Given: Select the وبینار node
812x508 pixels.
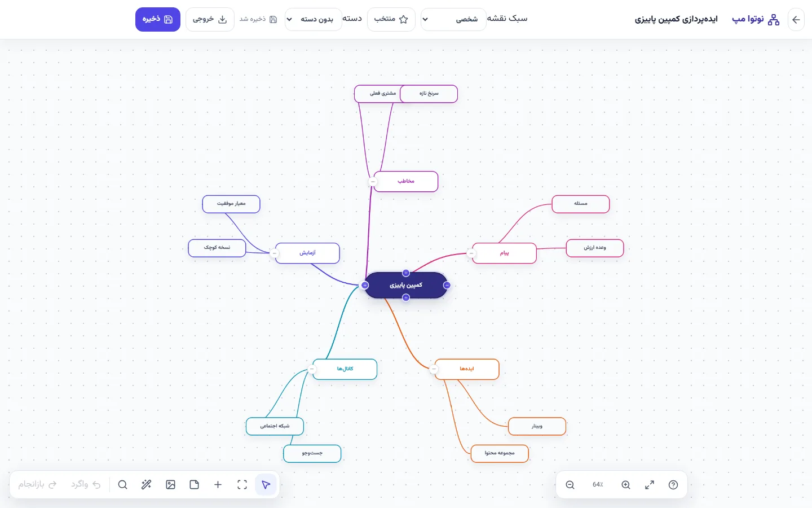Looking at the screenshot, I should click(537, 427).
